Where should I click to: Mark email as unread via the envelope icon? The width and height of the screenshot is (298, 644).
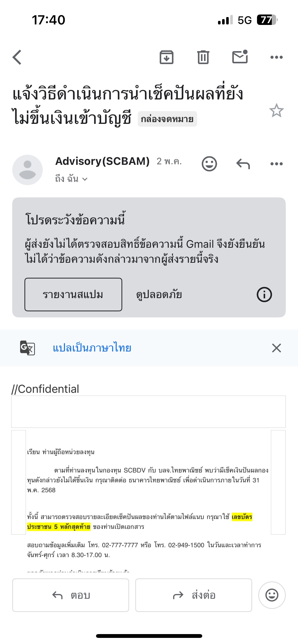[240, 56]
